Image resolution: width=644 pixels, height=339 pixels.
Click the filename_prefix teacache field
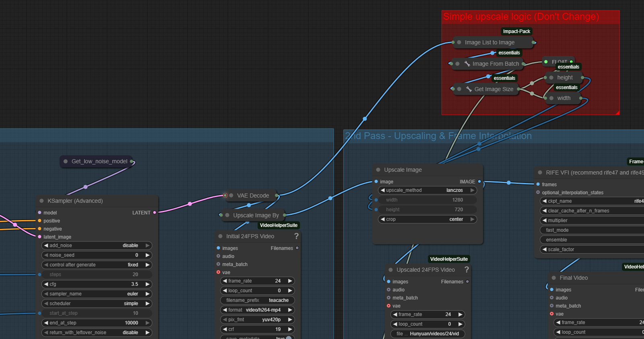tap(258, 300)
